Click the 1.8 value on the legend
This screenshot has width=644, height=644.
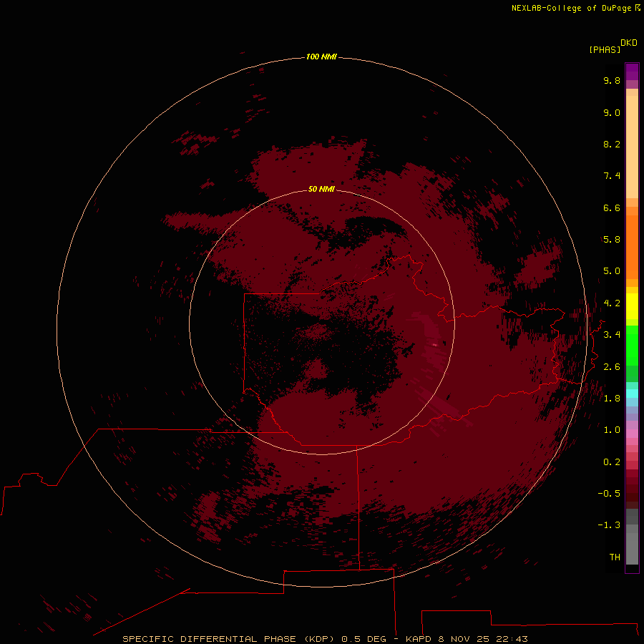pyautogui.click(x=612, y=399)
